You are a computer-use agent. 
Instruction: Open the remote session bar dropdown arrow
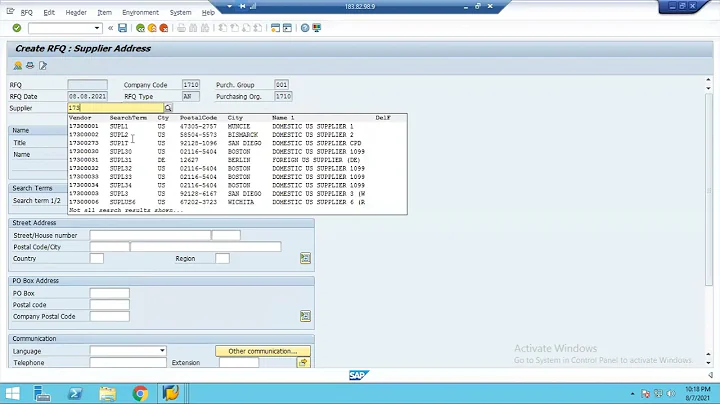[230, 6]
